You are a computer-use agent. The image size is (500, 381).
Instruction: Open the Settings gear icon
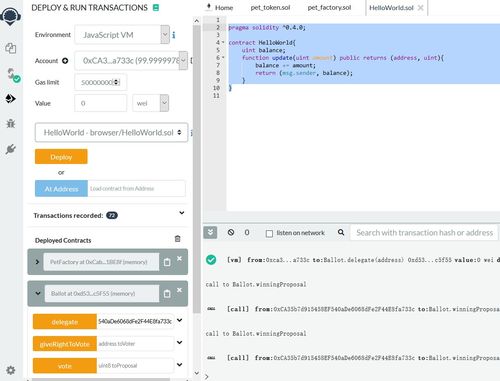(11, 370)
